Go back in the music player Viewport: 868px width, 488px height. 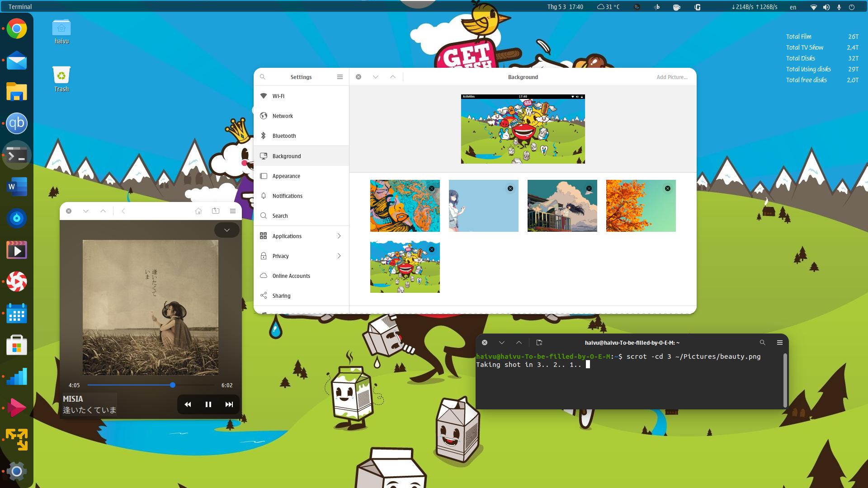point(123,211)
